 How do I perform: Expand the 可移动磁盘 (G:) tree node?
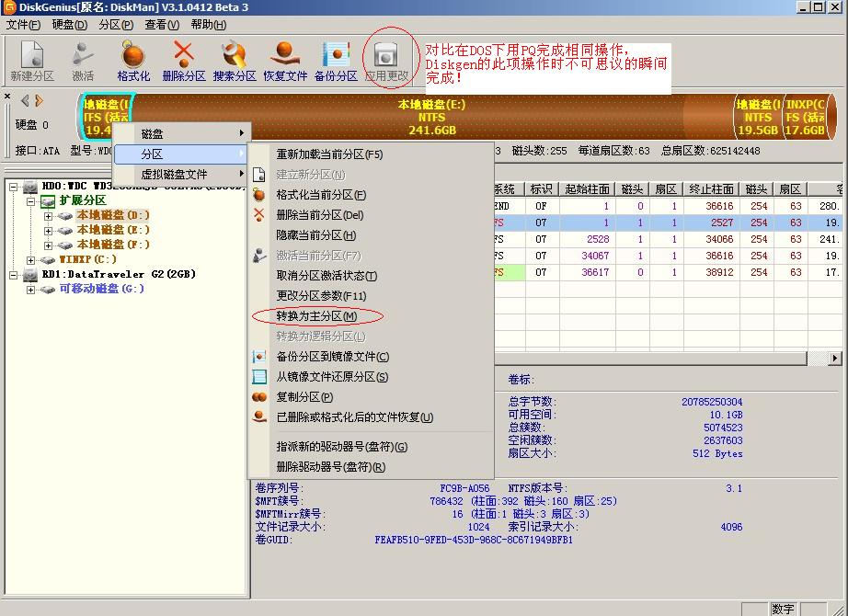[31, 290]
